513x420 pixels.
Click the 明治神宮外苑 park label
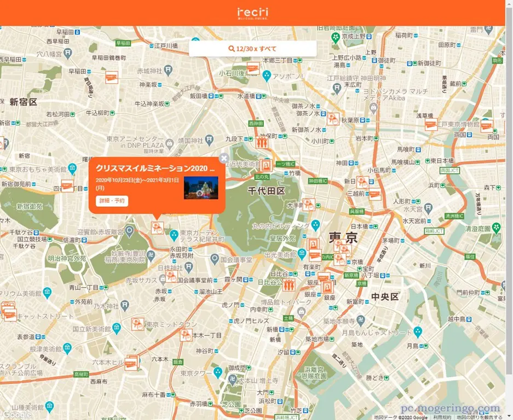pyautogui.click(x=67, y=259)
